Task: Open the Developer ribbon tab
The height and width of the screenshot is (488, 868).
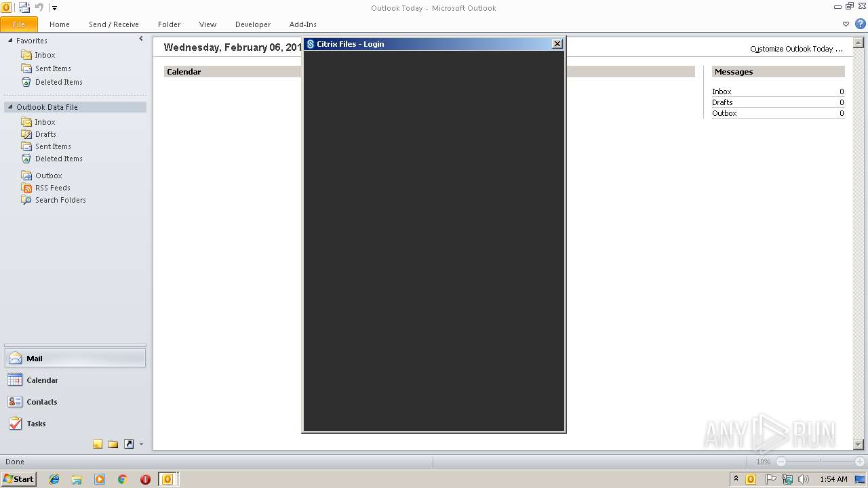Action: [x=253, y=24]
